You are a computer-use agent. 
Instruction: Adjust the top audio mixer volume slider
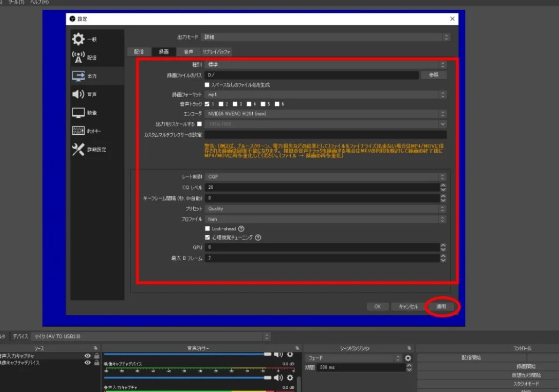(x=187, y=354)
